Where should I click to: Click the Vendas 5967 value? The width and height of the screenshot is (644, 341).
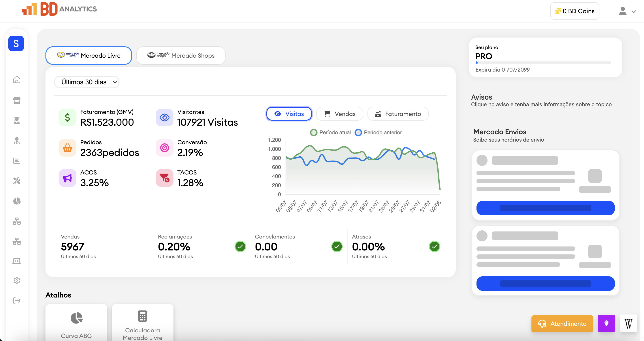point(73,247)
